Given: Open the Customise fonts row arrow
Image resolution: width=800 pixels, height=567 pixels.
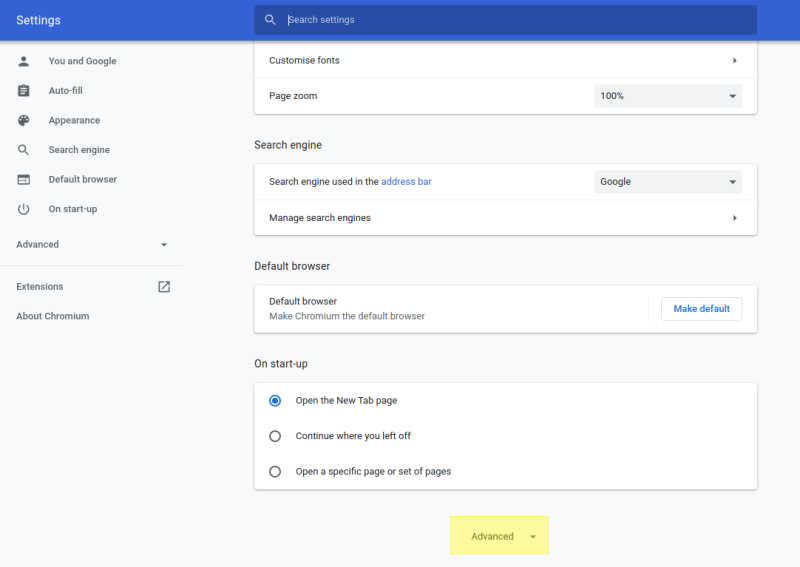Looking at the screenshot, I should pyautogui.click(x=735, y=61).
